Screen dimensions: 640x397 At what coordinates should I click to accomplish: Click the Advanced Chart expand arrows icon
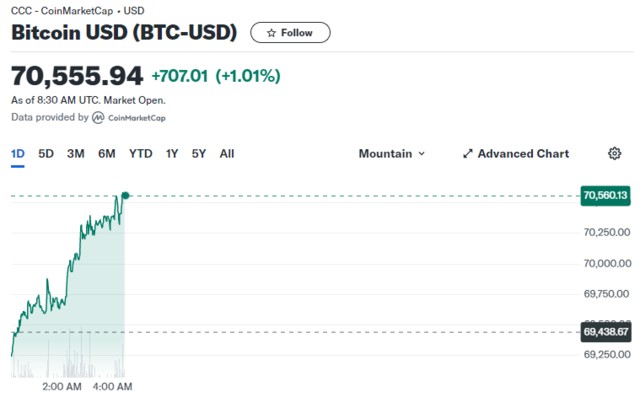click(x=468, y=154)
